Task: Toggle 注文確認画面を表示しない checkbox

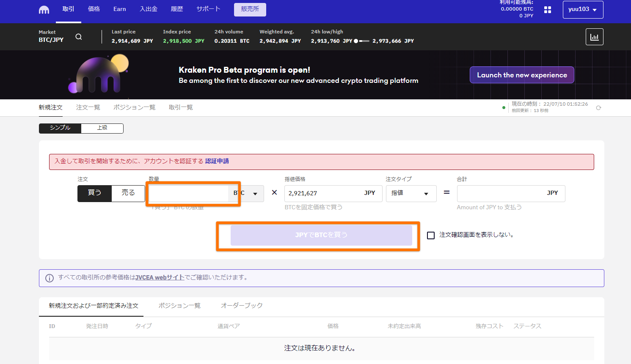Action: click(x=431, y=235)
